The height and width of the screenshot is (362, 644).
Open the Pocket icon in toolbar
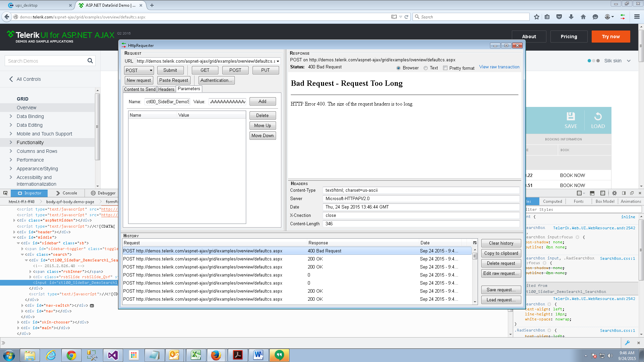[559, 17]
